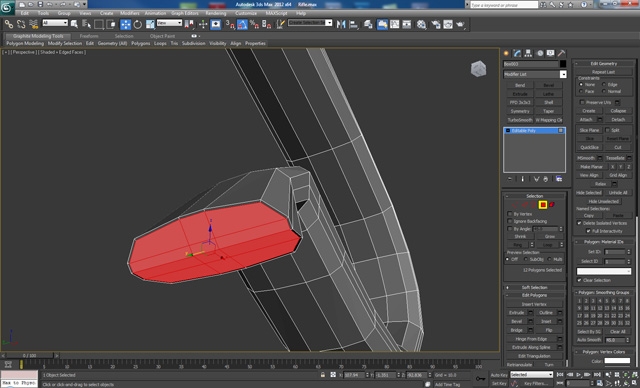Open the Motion command panel tab
The height and width of the screenshot is (388, 640).
click(x=540, y=53)
